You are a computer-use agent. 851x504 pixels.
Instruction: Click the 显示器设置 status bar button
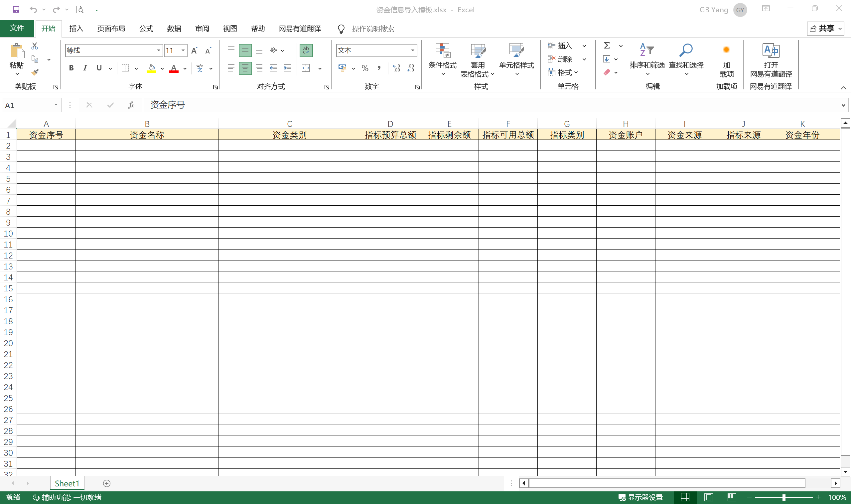(640, 498)
